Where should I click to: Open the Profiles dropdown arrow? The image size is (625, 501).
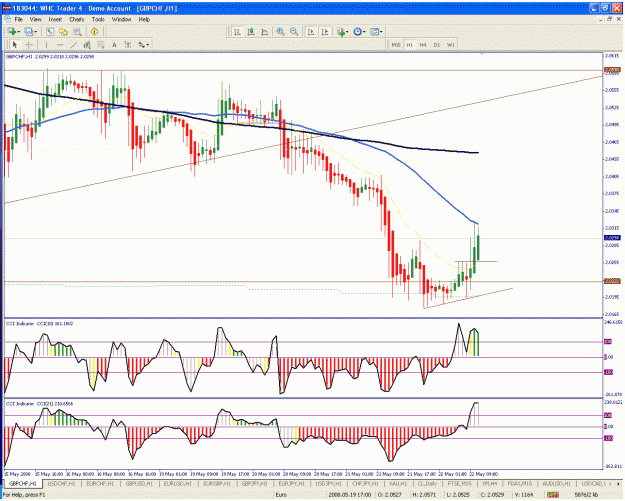(x=35, y=31)
